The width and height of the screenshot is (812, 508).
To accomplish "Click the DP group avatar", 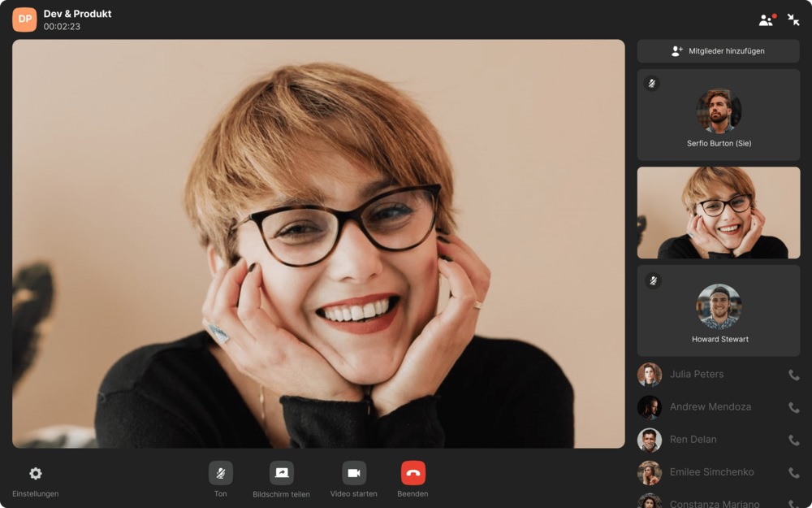I will click(24, 20).
